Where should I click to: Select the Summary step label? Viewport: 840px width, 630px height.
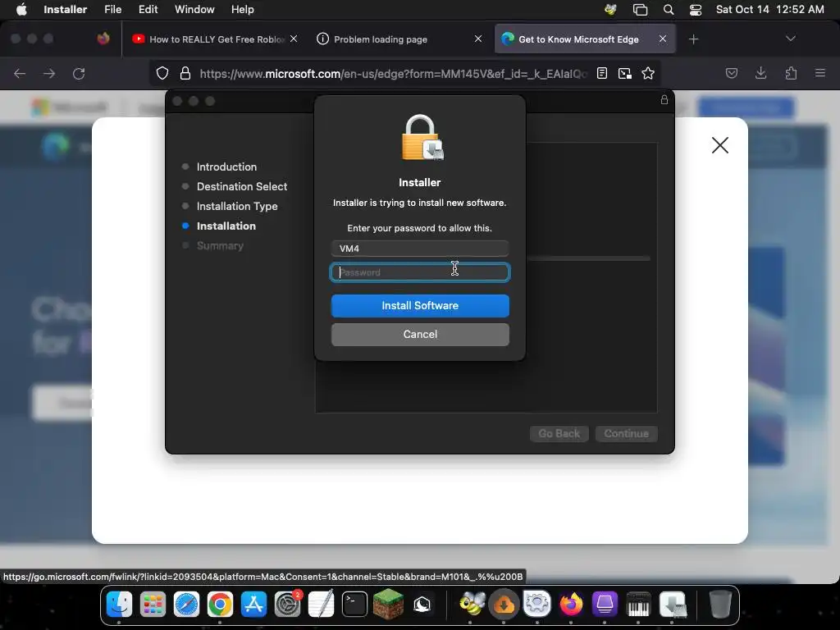(x=220, y=246)
